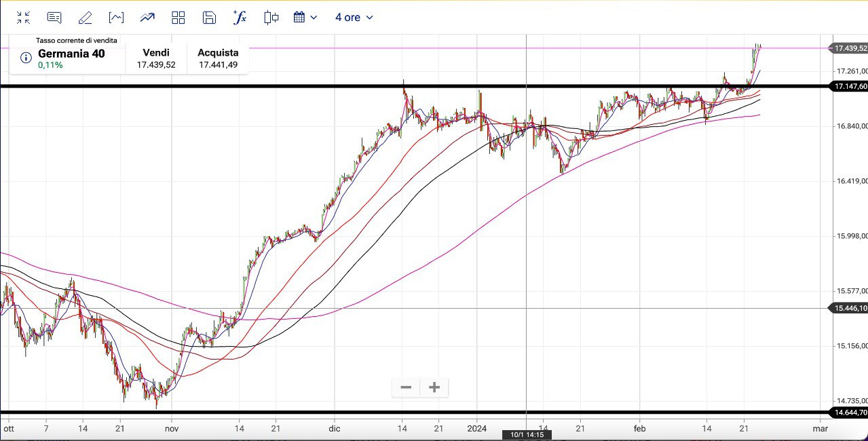
Task: Click the 10/1 14:15 crosshair time marker
Action: tap(526, 435)
